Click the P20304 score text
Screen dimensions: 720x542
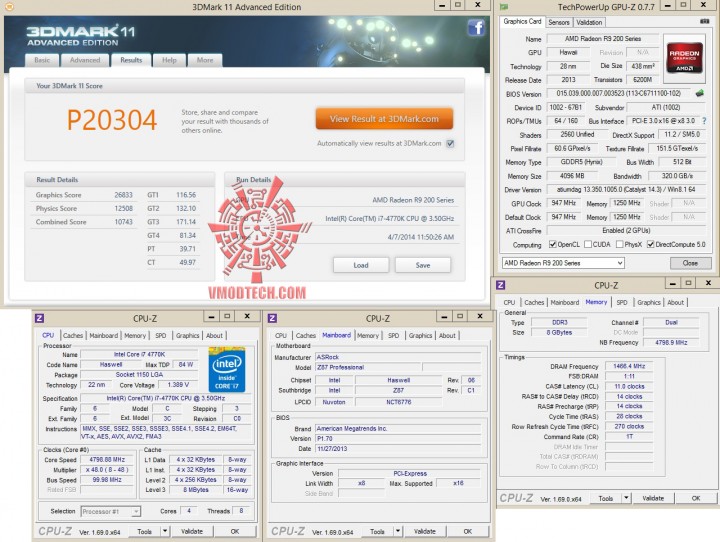[112, 120]
